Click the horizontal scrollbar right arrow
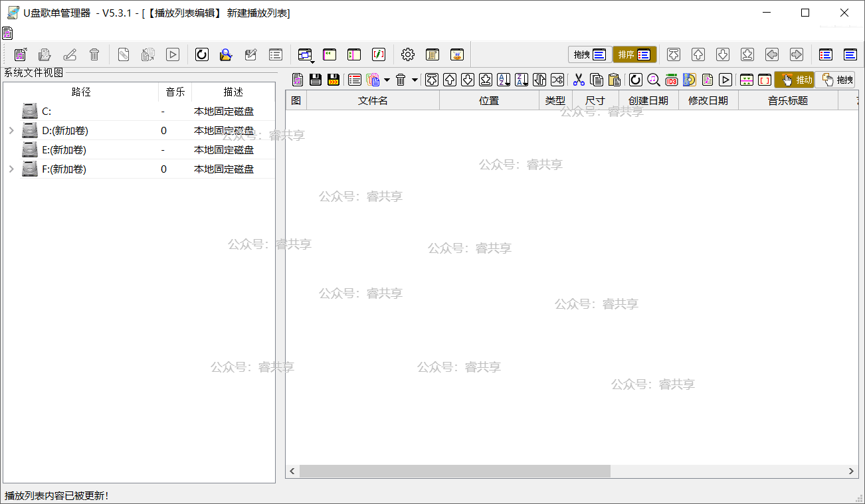The image size is (865, 504). point(852,471)
